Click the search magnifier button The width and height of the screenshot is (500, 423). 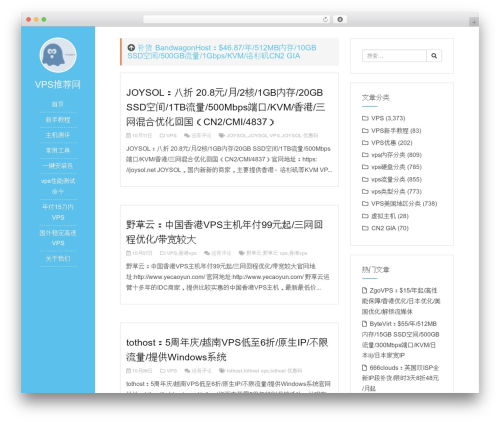point(434,56)
